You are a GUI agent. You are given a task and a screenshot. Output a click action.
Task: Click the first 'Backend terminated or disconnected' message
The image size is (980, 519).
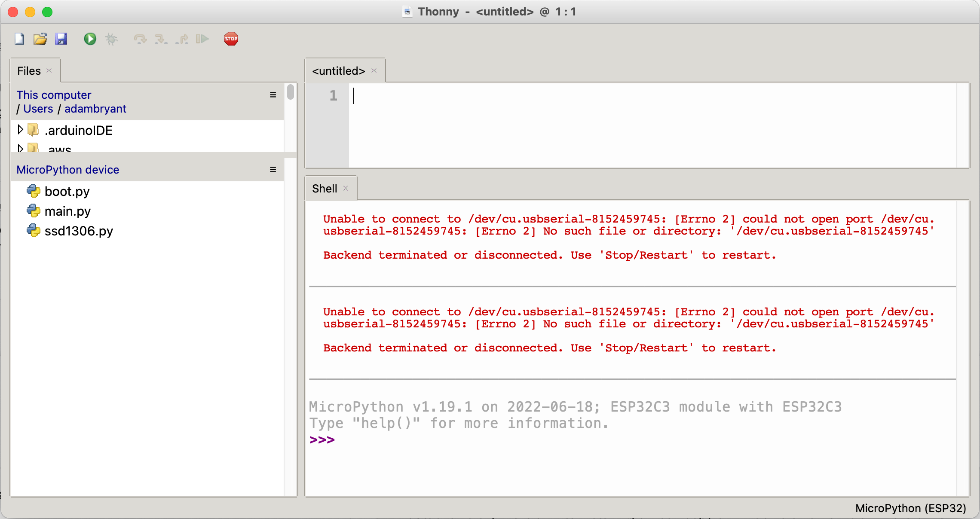pyautogui.click(x=549, y=255)
